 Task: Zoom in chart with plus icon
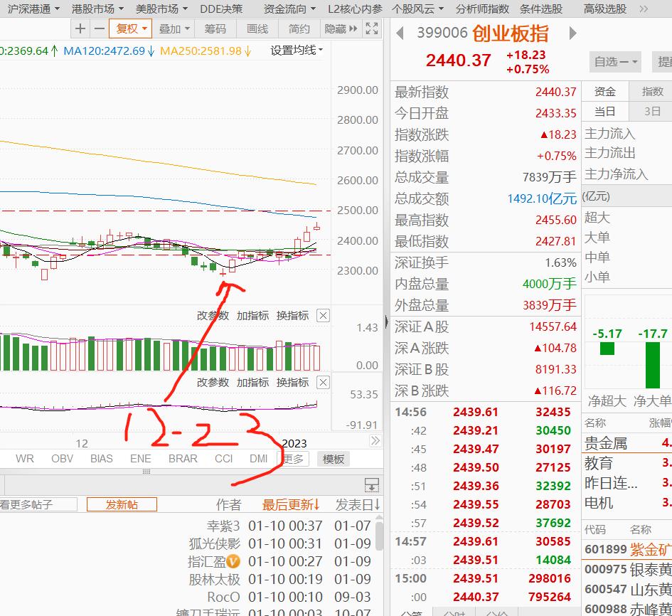[80, 28]
